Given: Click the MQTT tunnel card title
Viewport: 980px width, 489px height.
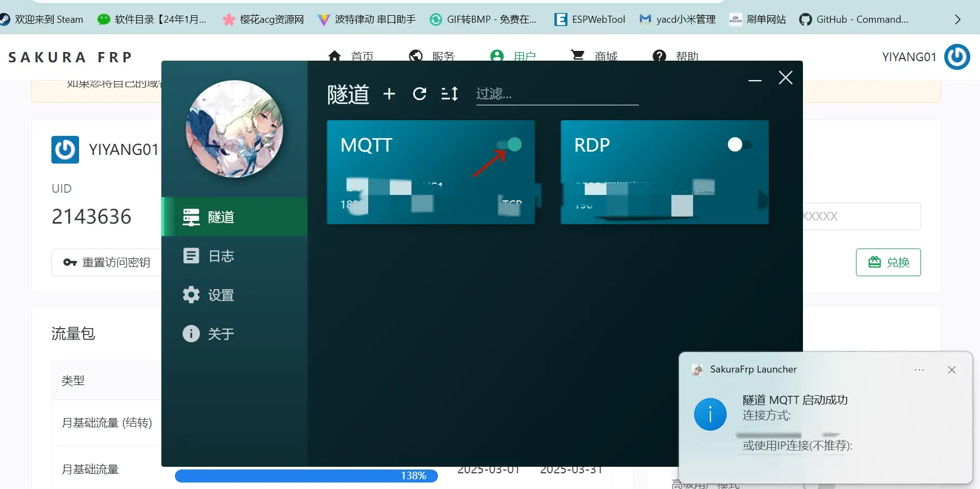Looking at the screenshot, I should pos(366,145).
